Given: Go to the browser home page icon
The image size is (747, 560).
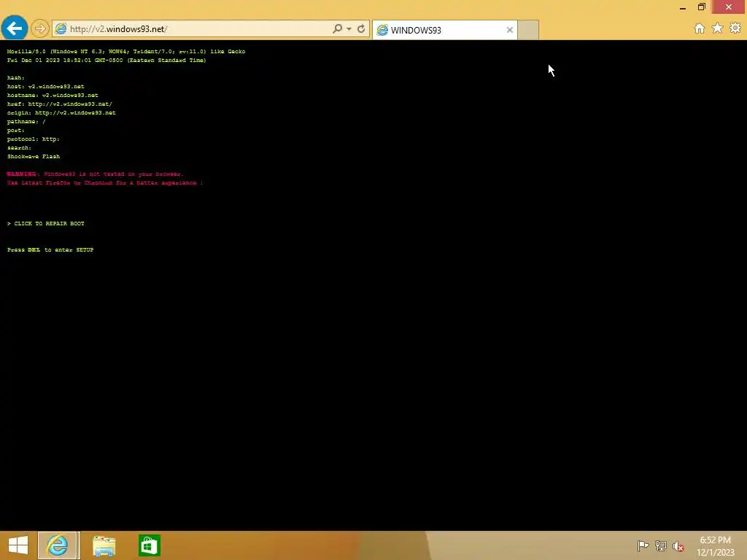Looking at the screenshot, I should click(x=700, y=28).
